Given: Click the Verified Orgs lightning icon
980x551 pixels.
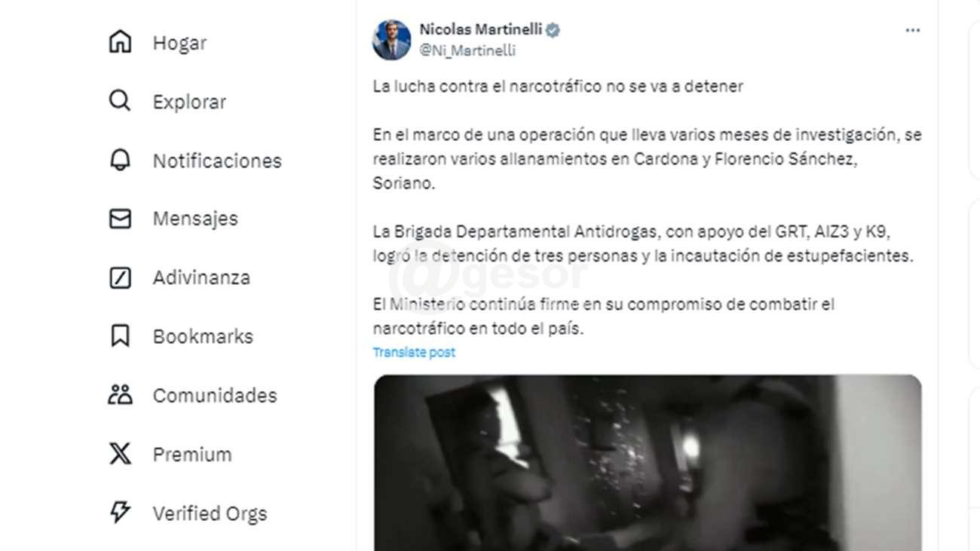Looking at the screenshot, I should [120, 513].
